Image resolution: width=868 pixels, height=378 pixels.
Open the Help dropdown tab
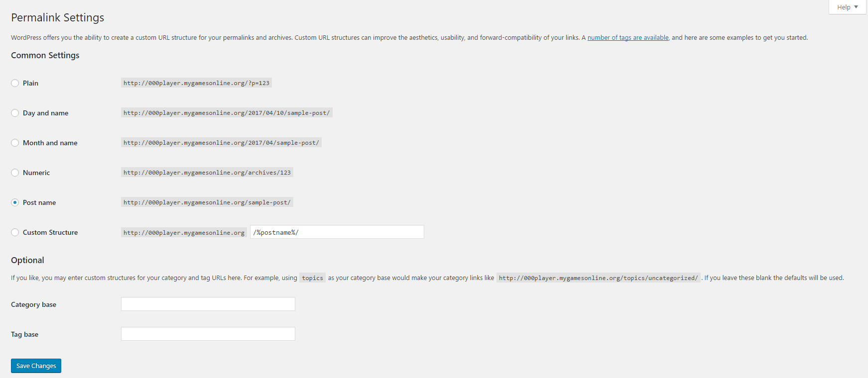pos(847,7)
